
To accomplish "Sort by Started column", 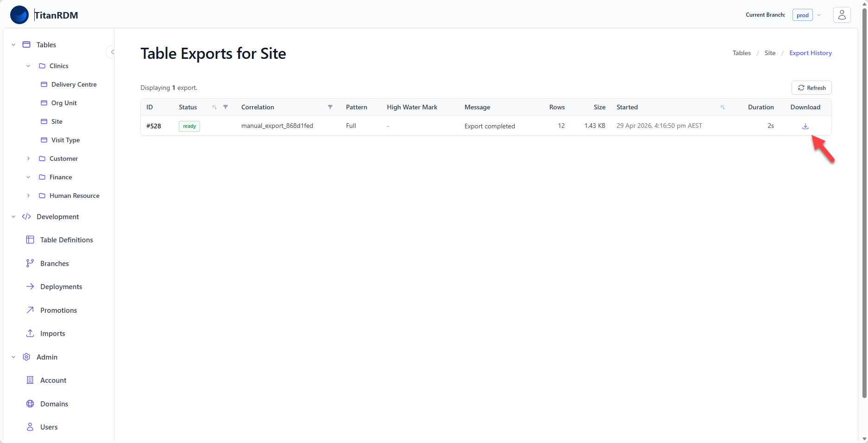I will [x=722, y=107].
